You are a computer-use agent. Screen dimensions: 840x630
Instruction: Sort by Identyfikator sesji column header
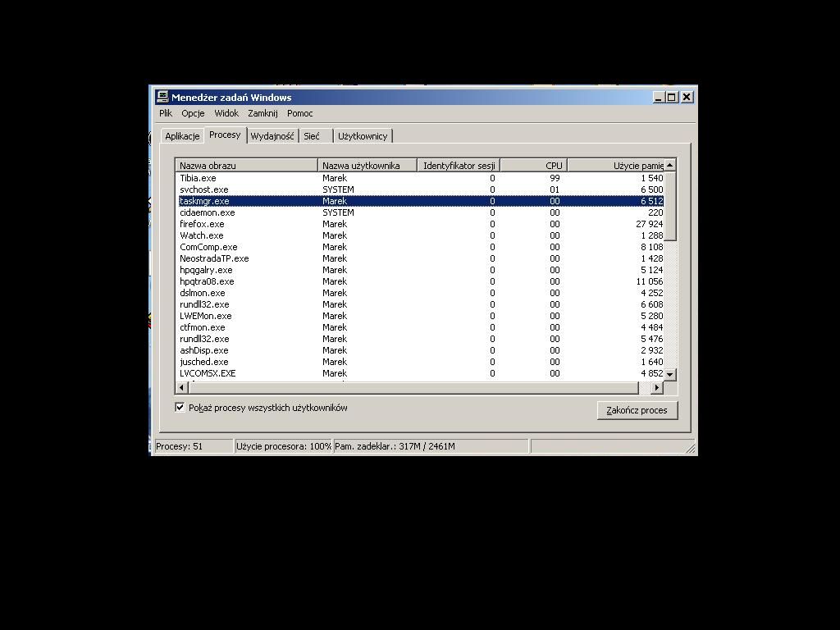[x=459, y=166]
